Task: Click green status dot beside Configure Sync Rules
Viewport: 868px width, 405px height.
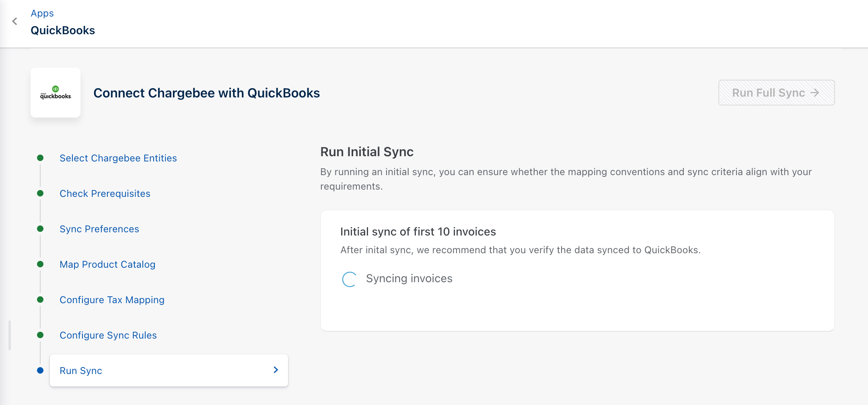Action: coord(40,335)
